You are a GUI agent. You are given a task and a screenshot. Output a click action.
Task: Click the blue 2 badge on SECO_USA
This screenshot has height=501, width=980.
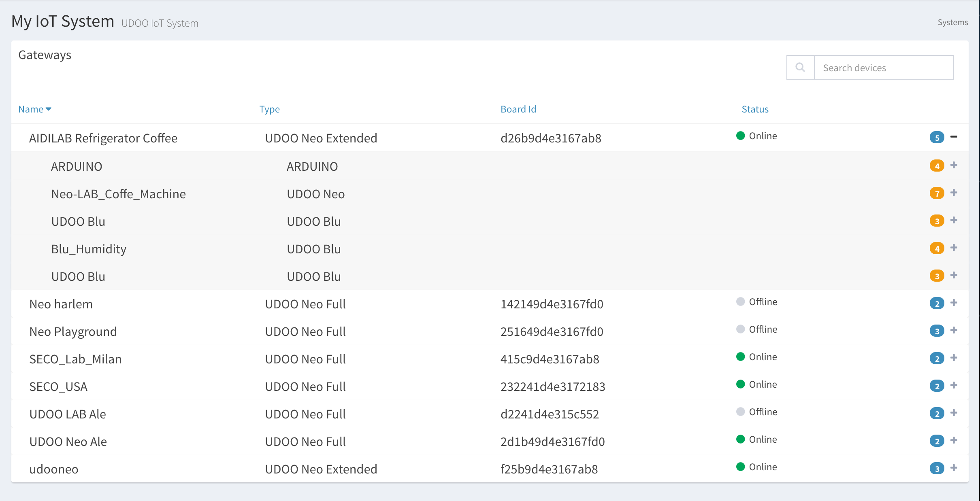[x=937, y=386]
